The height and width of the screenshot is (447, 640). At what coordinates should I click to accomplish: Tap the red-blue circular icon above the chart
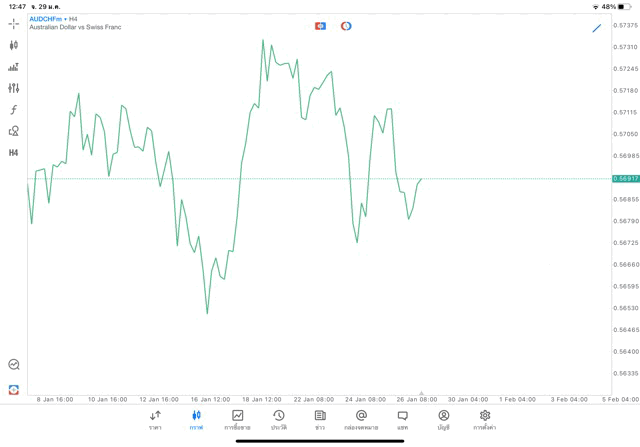pyautogui.click(x=346, y=26)
